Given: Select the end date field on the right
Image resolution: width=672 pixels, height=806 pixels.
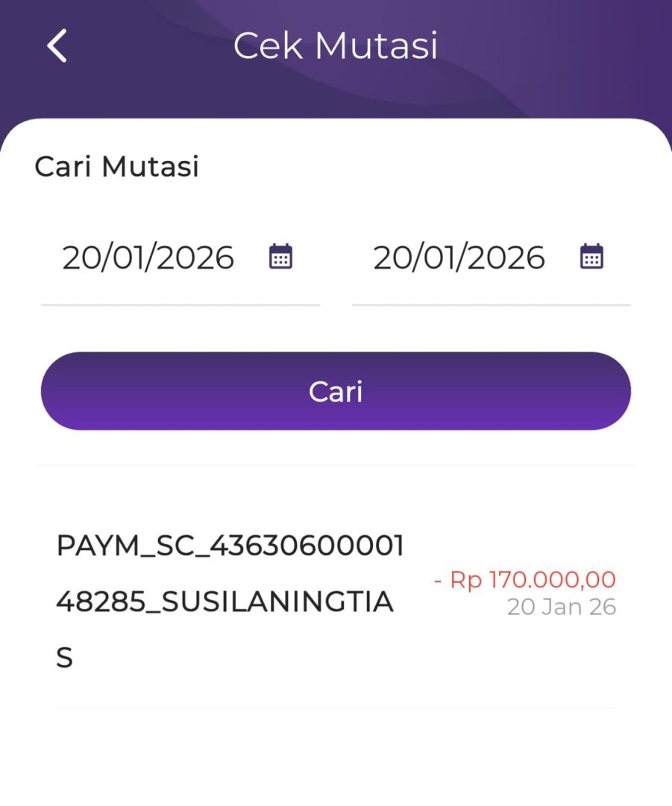Looking at the screenshot, I should pyautogui.click(x=459, y=258).
